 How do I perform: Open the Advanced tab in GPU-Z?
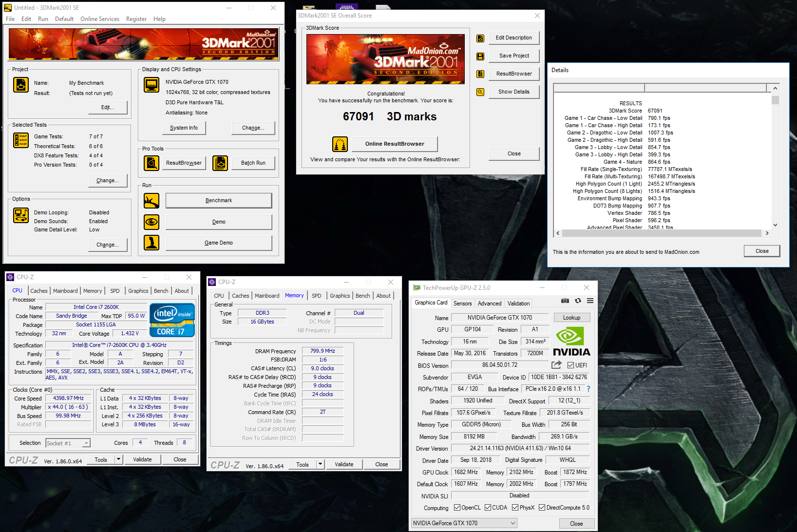(x=490, y=303)
